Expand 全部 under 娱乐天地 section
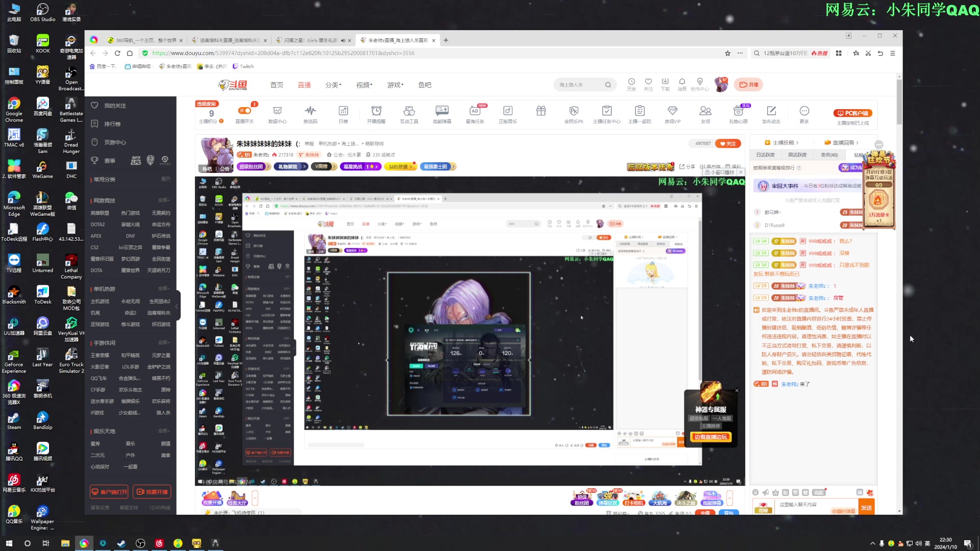980x551 pixels. 164,431
